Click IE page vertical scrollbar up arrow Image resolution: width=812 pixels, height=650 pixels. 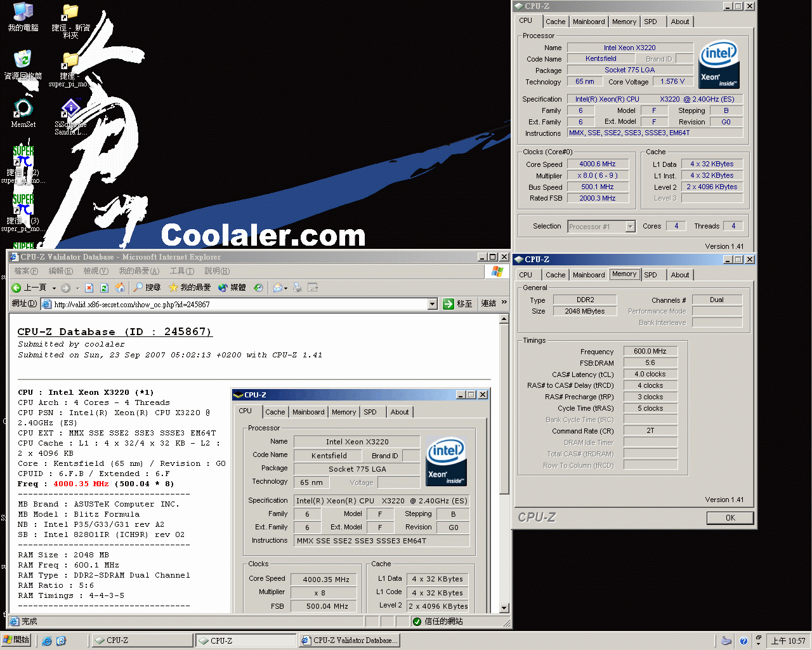[504, 318]
